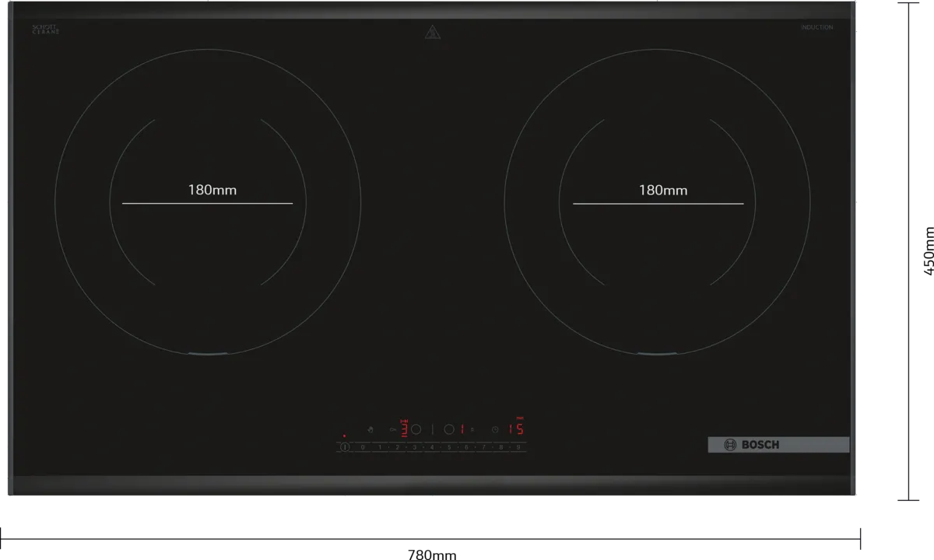Screen dimensions: 934x560
Task: Tap the left zone power display showing 3
Action: (x=405, y=429)
